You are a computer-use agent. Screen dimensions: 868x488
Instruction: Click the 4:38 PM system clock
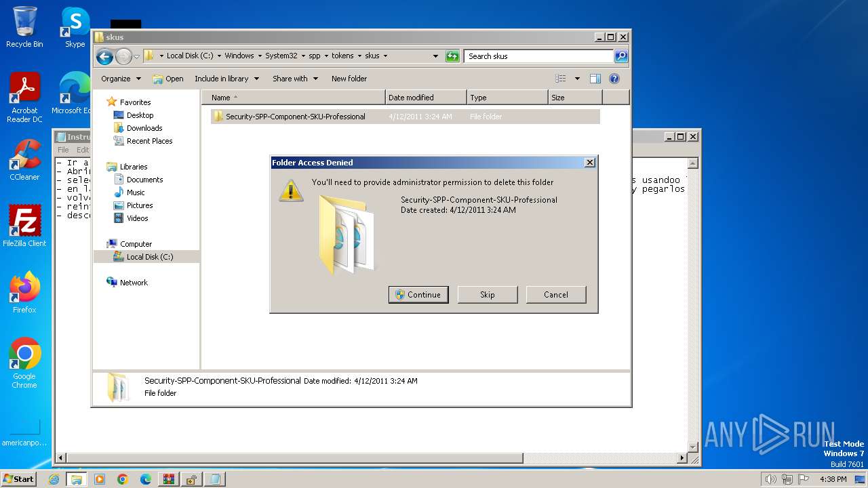coord(833,479)
